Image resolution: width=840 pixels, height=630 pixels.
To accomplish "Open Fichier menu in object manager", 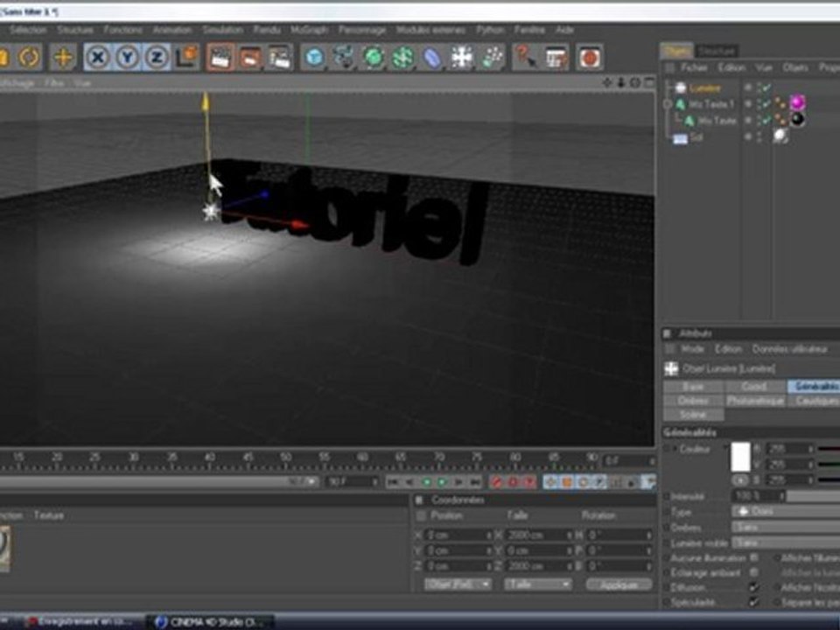I will (x=694, y=68).
